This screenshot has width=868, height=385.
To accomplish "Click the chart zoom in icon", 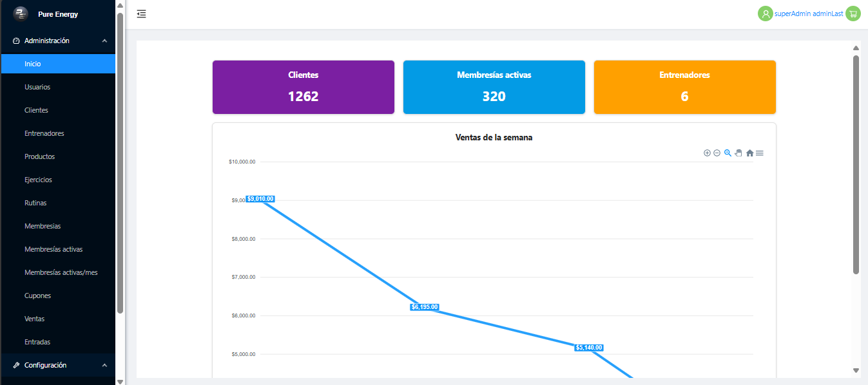I will point(707,153).
